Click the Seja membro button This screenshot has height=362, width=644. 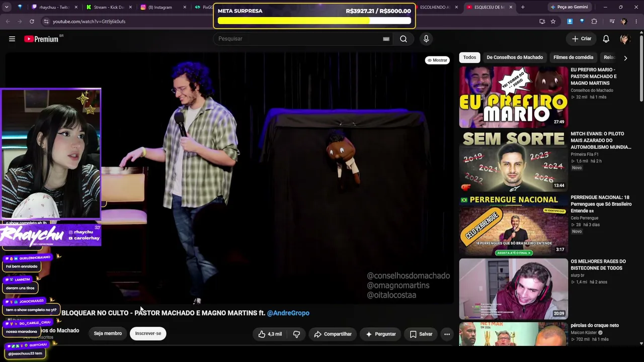(x=108, y=333)
